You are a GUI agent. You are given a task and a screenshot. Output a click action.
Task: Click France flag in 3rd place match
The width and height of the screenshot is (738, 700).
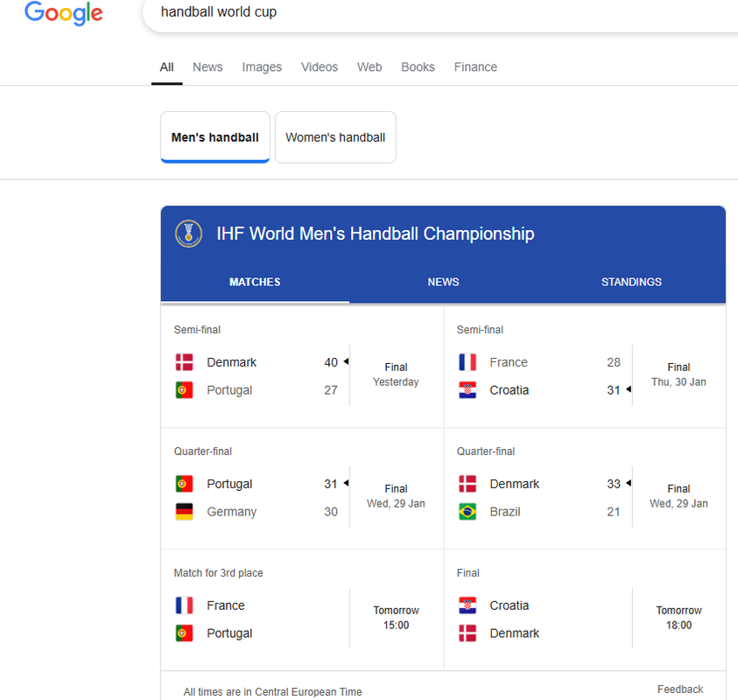[x=184, y=605]
